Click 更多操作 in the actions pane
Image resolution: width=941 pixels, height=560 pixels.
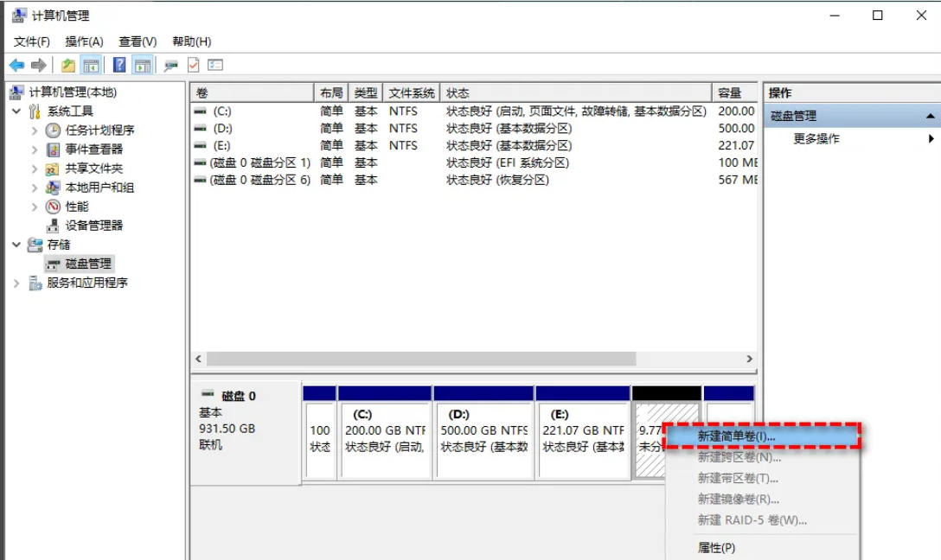(x=816, y=138)
